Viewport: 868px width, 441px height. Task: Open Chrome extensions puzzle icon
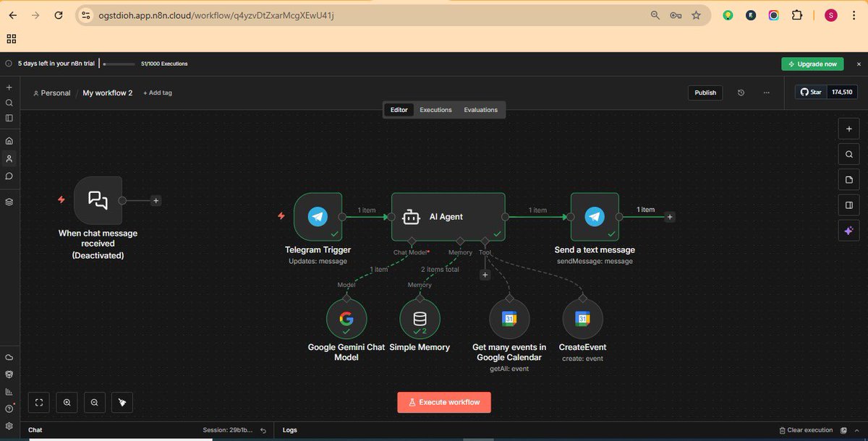click(x=797, y=15)
